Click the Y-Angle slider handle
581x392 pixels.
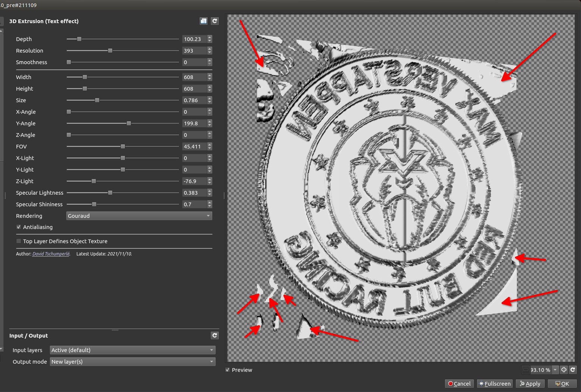pyautogui.click(x=129, y=123)
